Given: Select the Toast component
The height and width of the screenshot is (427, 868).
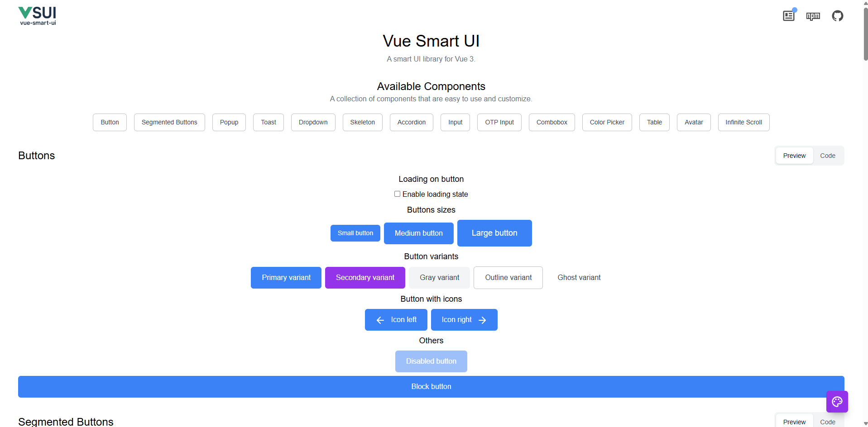Looking at the screenshot, I should pyautogui.click(x=268, y=122).
